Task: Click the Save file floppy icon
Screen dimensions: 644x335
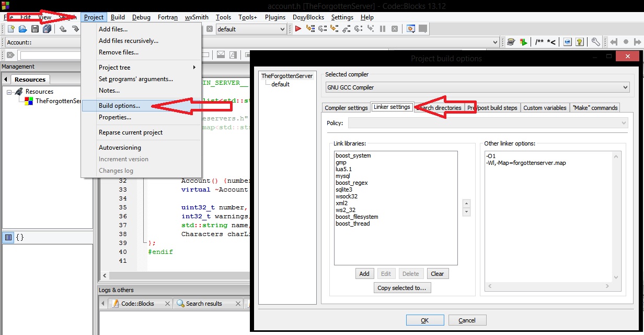Action: tap(35, 29)
